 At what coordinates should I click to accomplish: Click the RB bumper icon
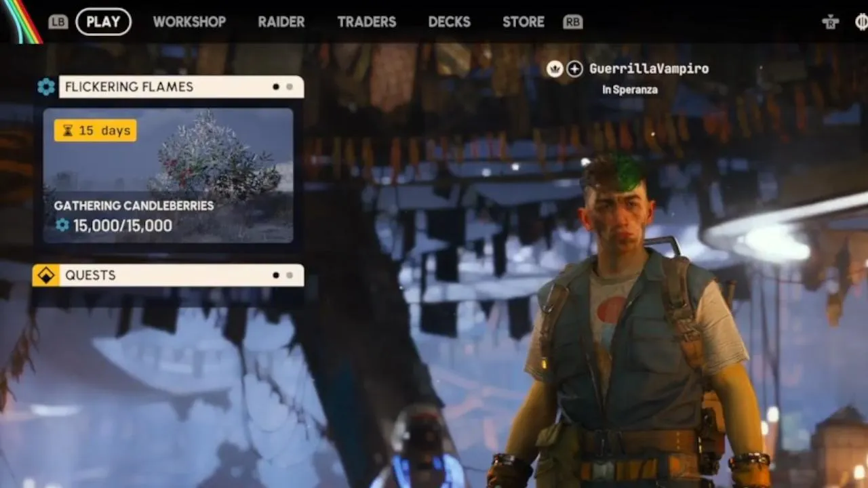click(573, 22)
